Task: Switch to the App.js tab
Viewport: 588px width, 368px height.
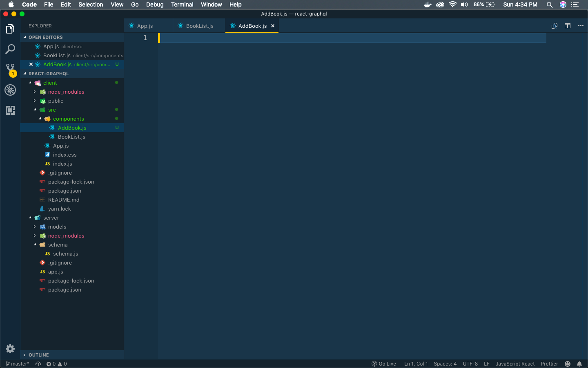Action: point(148,26)
